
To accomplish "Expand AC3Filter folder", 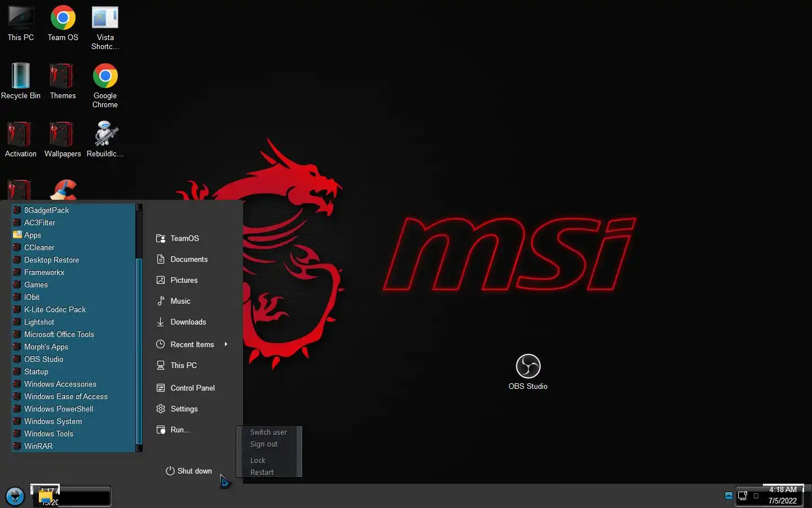I will pyautogui.click(x=74, y=222).
